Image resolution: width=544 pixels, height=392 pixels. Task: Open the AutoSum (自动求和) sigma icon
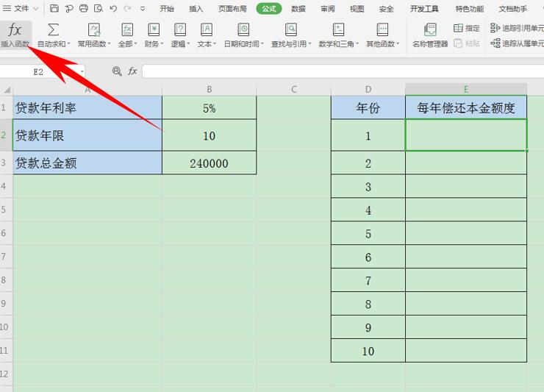[53, 30]
